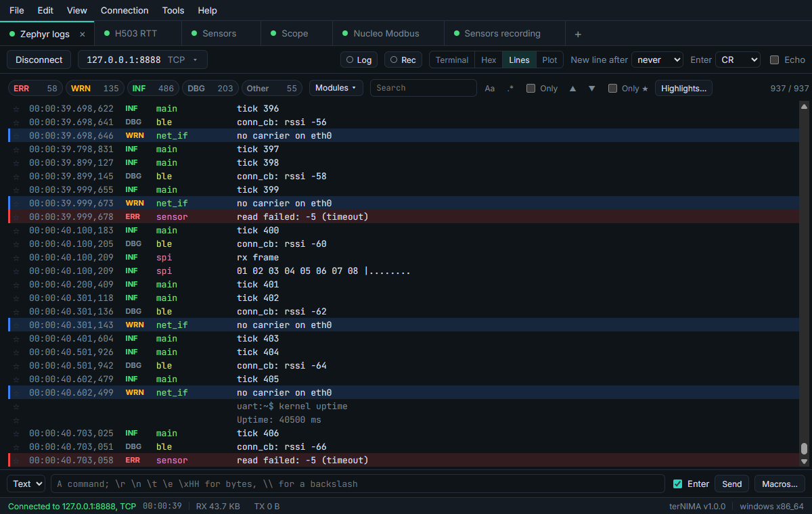Open the Connection menu
Viewport: 812px width, 514px height.
[125, 10]
